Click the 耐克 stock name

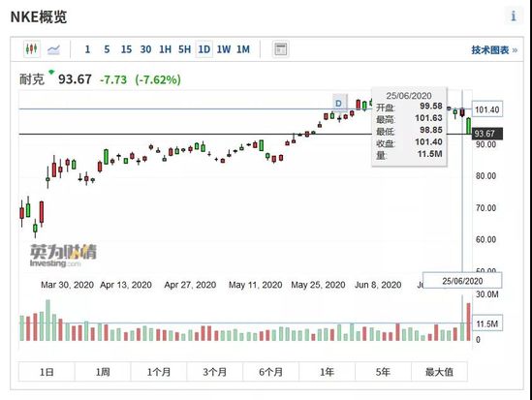[32, 79]
